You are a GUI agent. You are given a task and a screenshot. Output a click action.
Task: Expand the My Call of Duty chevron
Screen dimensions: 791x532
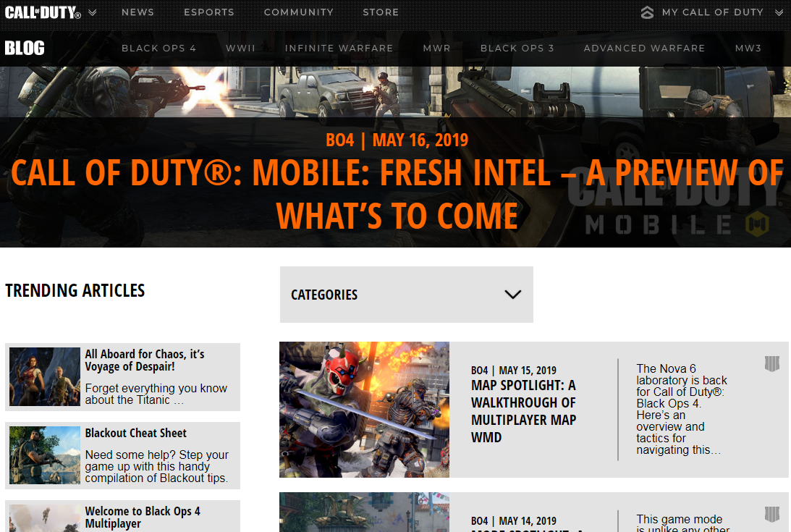[x=779, y=12]
